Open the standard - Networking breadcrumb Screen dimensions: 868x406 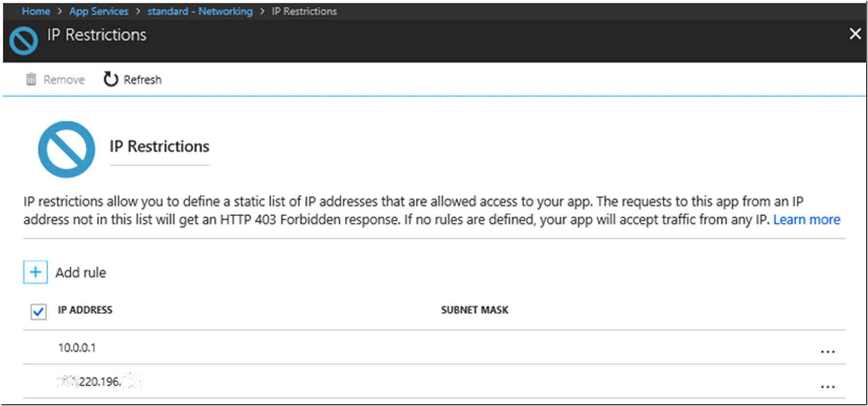tap(200, 11)
